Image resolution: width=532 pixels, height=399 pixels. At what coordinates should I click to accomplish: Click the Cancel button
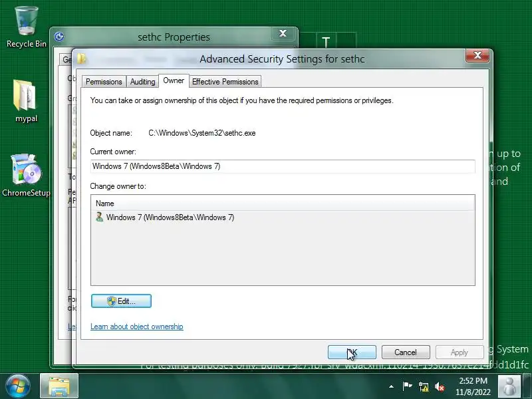(406, 352)
